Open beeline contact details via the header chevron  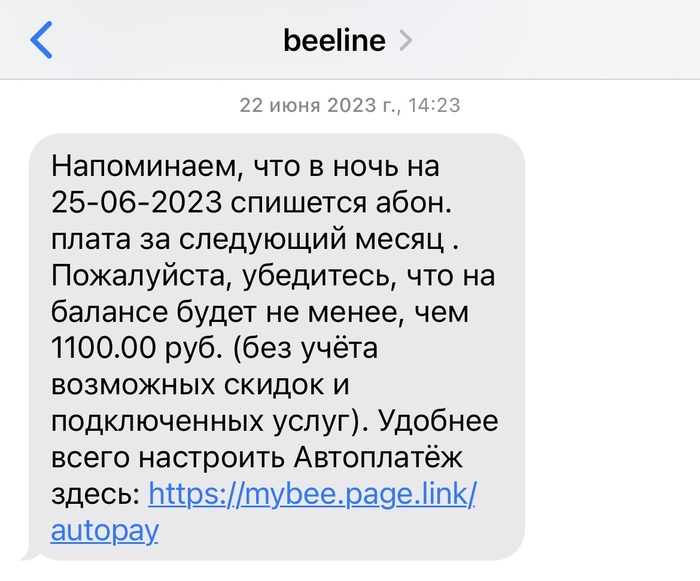coord(405,41)
